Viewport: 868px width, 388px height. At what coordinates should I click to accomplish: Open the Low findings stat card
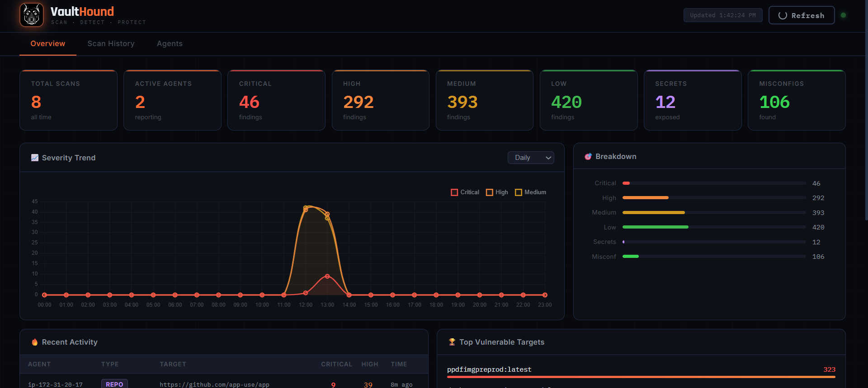(x=589, y=100)
